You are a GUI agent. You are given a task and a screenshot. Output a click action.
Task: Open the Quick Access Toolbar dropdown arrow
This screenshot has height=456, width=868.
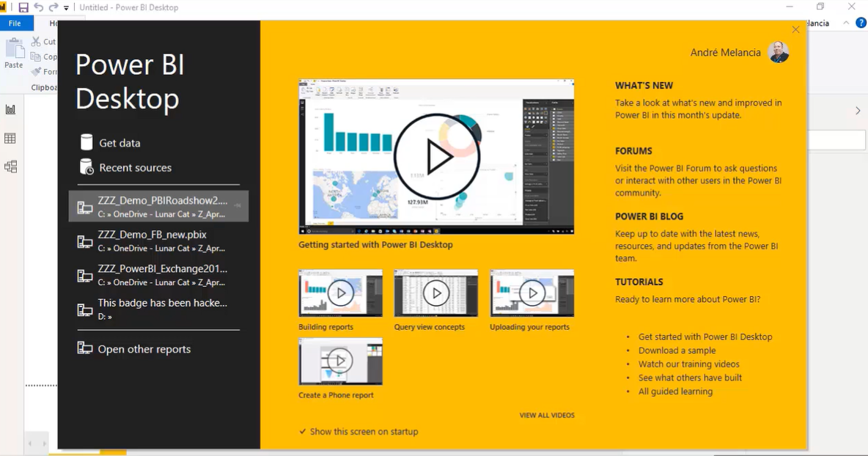point(66,8)
